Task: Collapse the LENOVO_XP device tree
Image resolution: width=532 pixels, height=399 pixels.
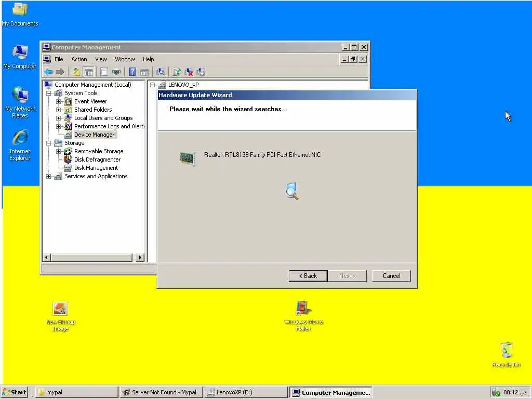Action: coord(153,85)
